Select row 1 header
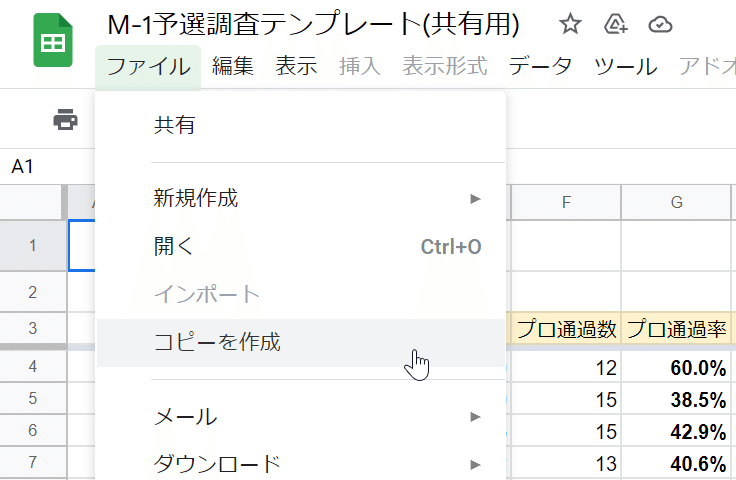Screen dimensions: 736x480 pyautogui.click(x=33, y=245)
